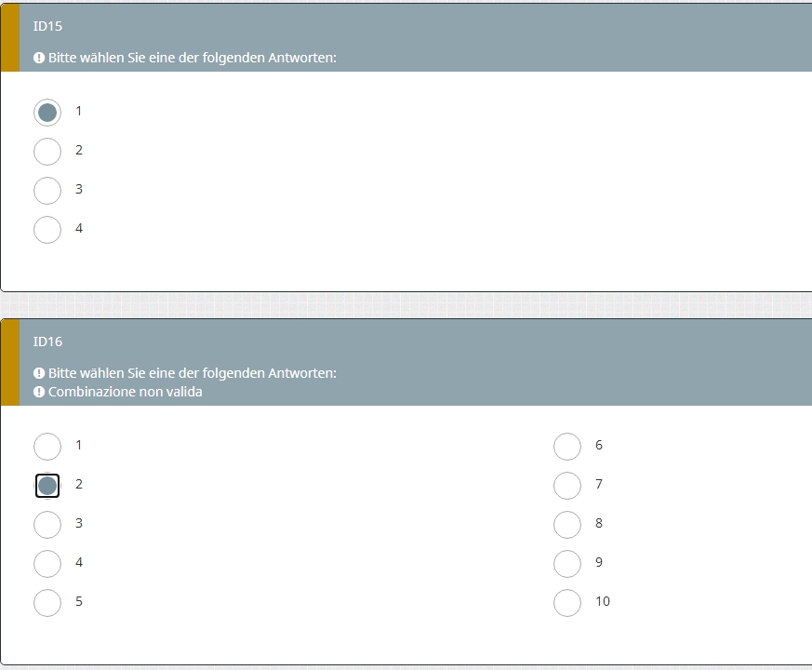Select answer 9 under ID16

567,563
